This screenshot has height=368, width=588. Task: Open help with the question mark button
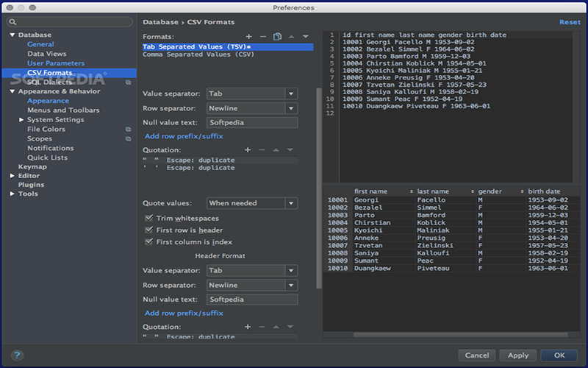pyautogui.click(x=17, y=355)
